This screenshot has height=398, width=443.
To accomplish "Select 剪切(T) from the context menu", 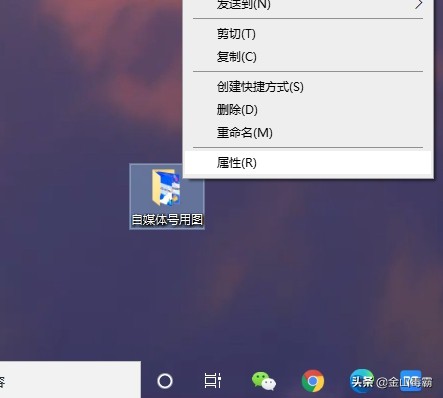I will [x=308, y=34].
